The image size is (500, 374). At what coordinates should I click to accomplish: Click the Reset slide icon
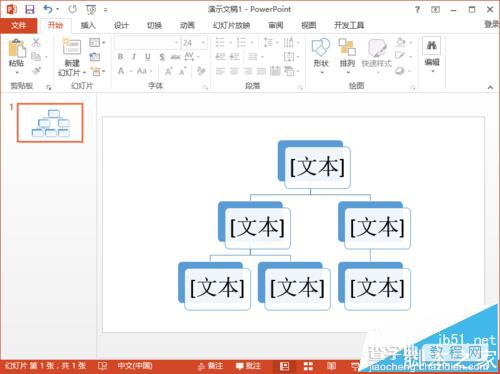point(95,57)
